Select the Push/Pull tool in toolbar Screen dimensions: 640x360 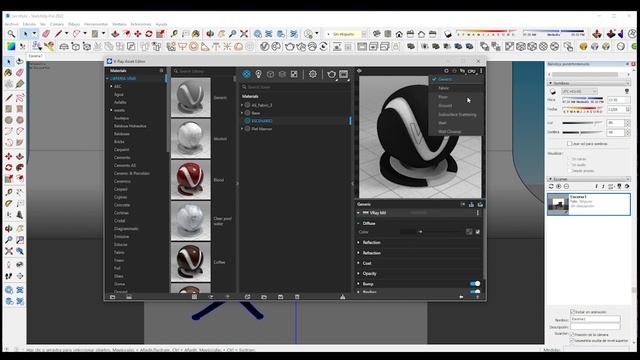(116, 34)
